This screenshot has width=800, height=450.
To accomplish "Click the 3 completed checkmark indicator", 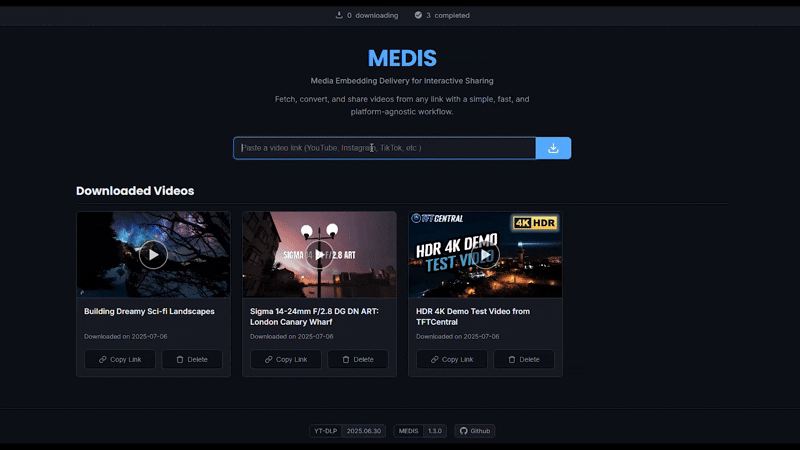I will click(x=442, y=15).
